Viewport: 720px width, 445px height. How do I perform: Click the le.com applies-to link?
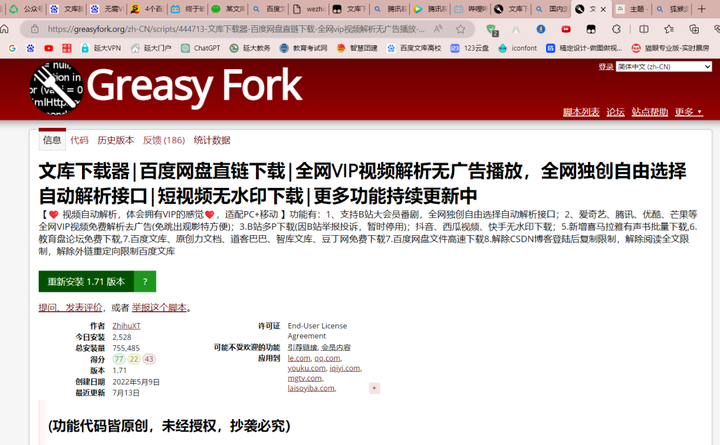pos(299,358)
